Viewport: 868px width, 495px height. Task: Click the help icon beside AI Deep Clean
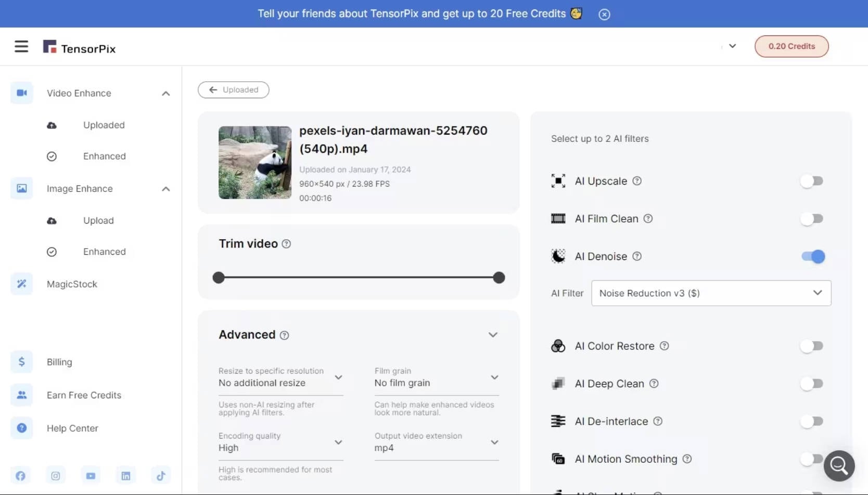coord(654,384)
